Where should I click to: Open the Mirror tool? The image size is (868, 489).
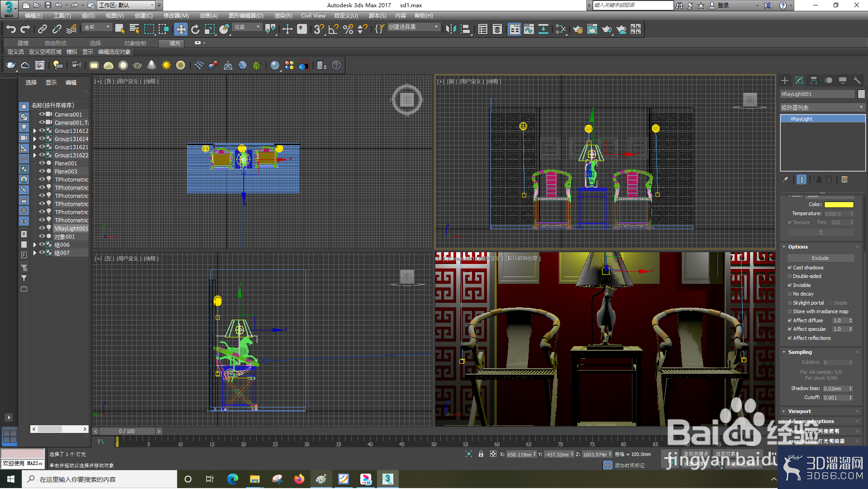click(x=451, y=29)
